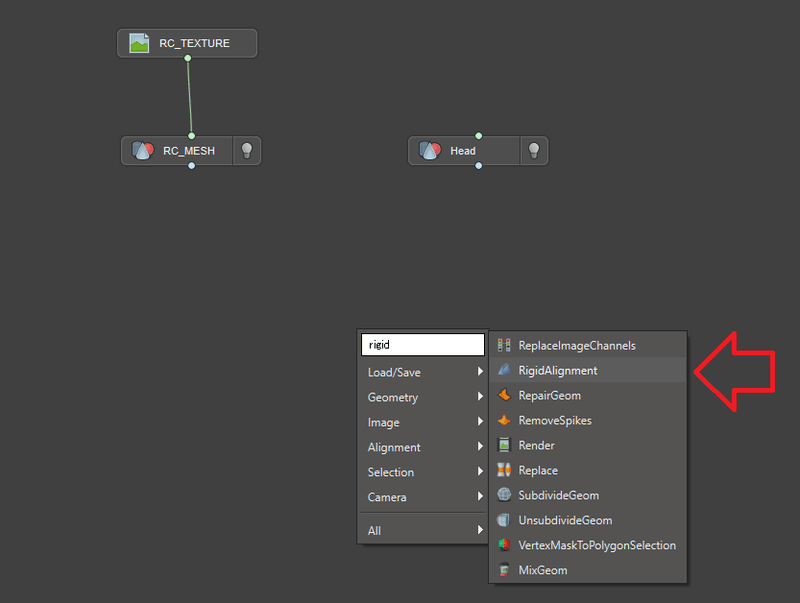Expand the Camera submenu

pyautogui.click(x=423, y=497)
